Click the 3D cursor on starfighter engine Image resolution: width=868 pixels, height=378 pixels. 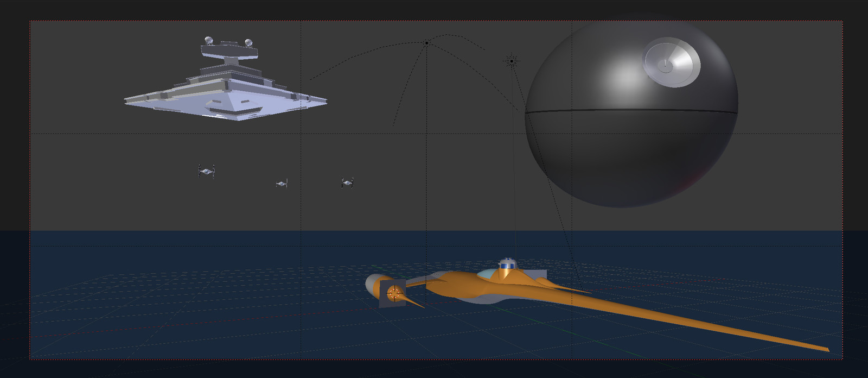(x=394, y=294)
